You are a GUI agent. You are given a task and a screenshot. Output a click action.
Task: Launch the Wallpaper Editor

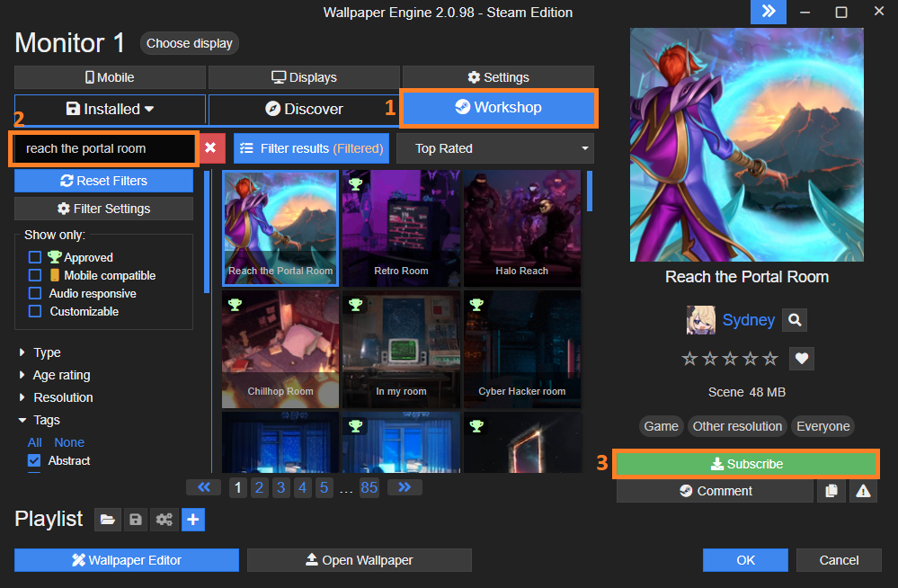click(x=127, y=560)
